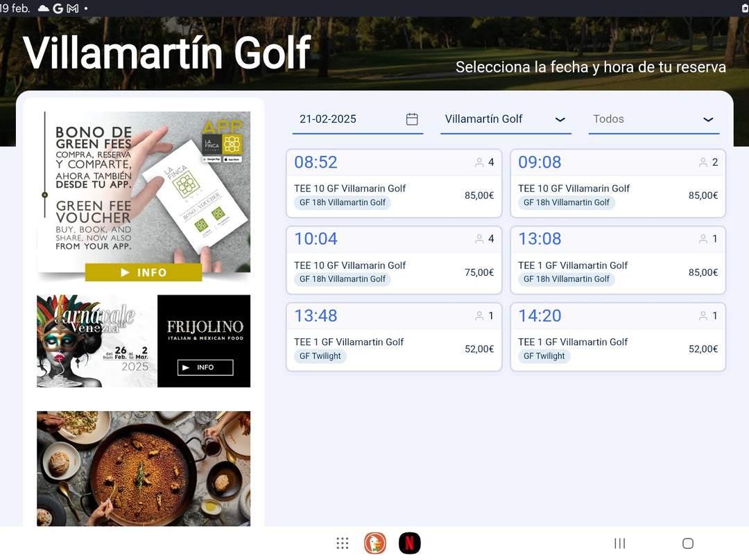Click players icon on 08:52 slot
This screenshot has width=749, height=560.
479,162
